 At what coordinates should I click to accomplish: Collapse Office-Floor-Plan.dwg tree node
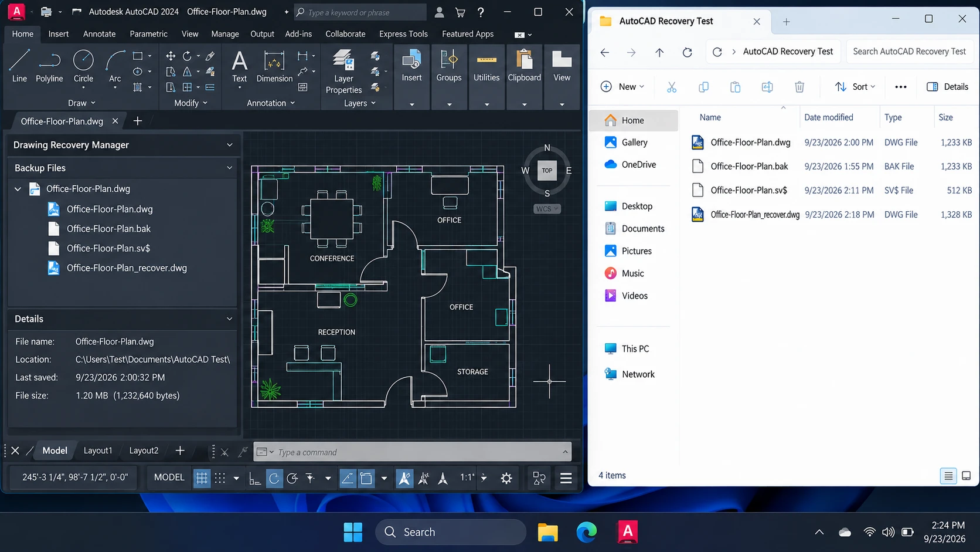click(x=18, y=189)
